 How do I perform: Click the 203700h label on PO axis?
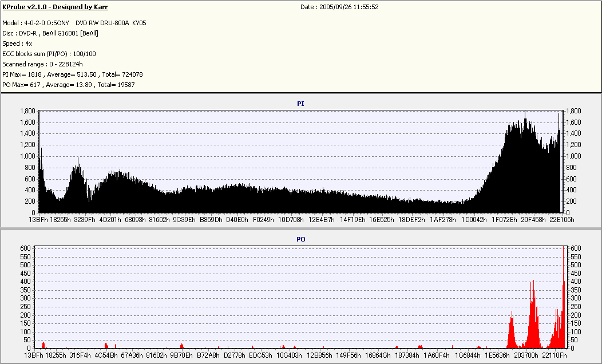[526, 355]
